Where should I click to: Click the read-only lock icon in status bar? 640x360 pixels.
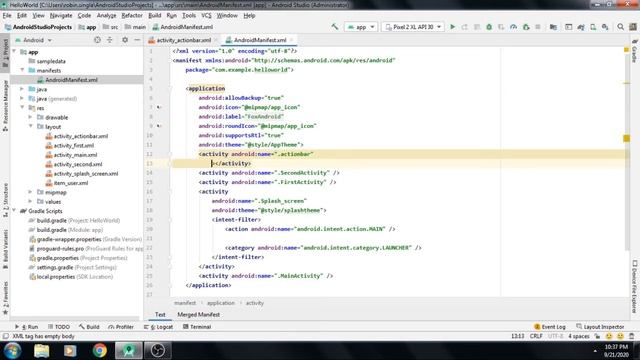597,336
